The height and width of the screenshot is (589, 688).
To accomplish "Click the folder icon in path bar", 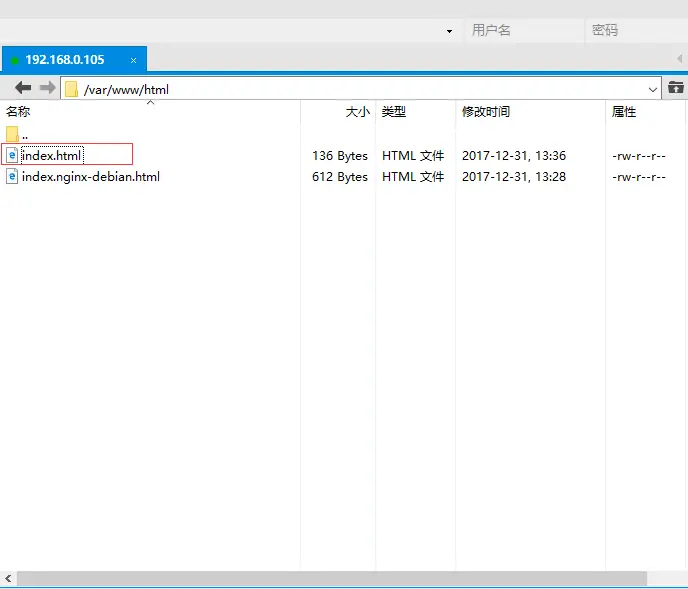I will click(x=71, y=90).
